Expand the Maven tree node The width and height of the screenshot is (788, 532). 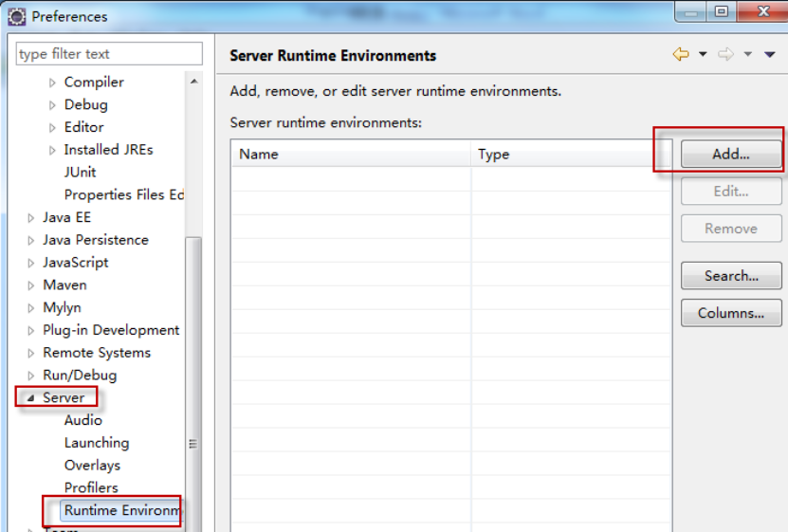(x=30, y=285)
